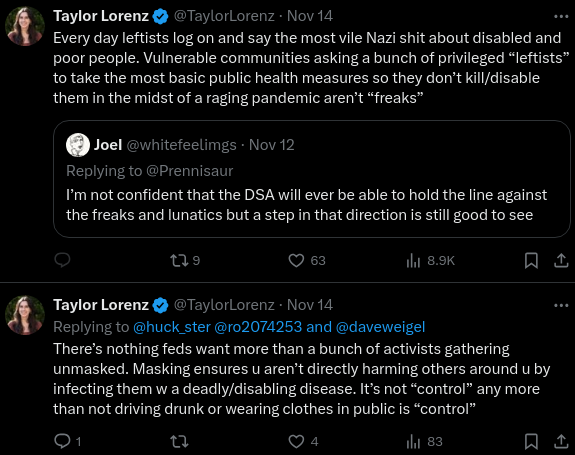Share the second tweet via share icon
The image size is (575, 455).
coord(561,441)
